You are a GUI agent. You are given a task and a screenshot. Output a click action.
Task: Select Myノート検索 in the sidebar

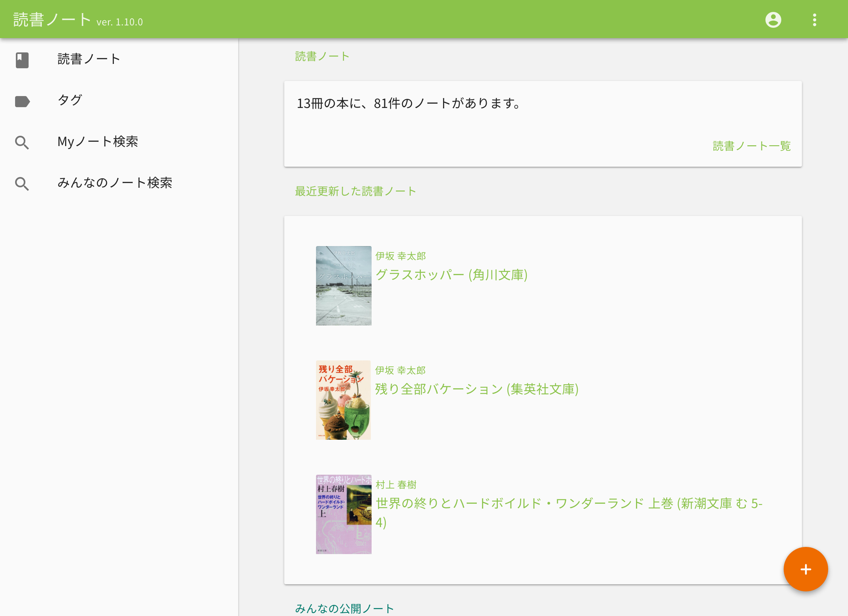tap(98, 142)
